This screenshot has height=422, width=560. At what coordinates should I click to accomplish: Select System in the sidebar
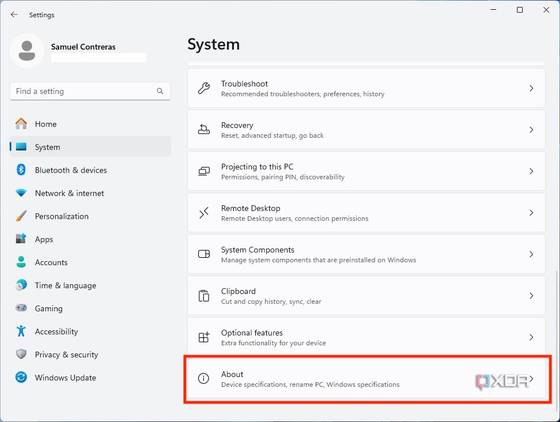91,147
